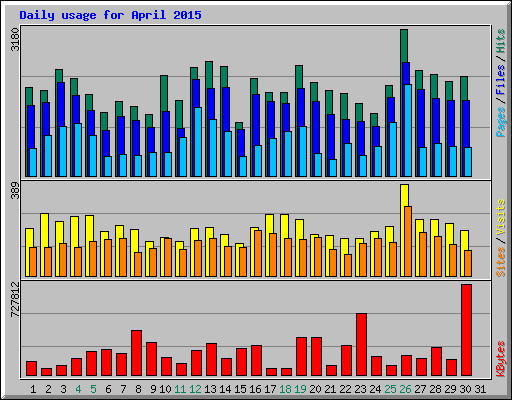
Task: Click green weekend day label 5
Action: (x=93, y=389)
